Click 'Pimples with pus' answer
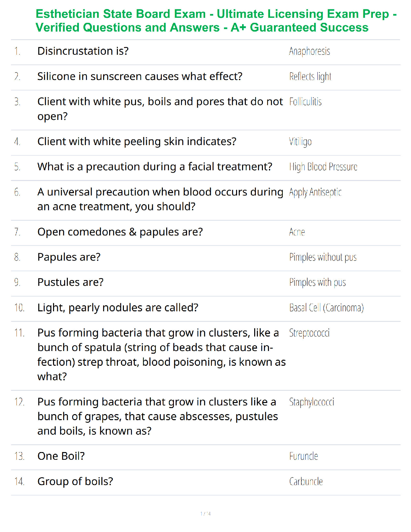The height and width of the screenshot is (532, 411). click(x=318, y=282)
